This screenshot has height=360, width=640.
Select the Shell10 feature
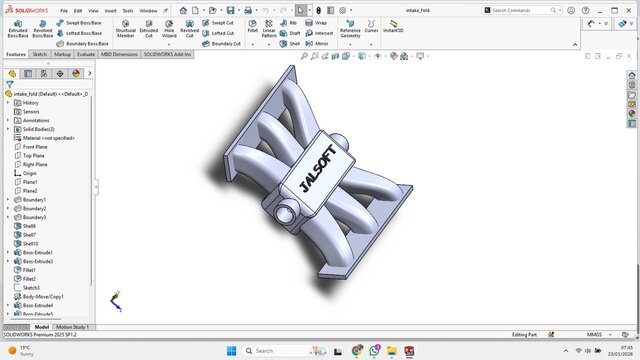coord(26,244)
